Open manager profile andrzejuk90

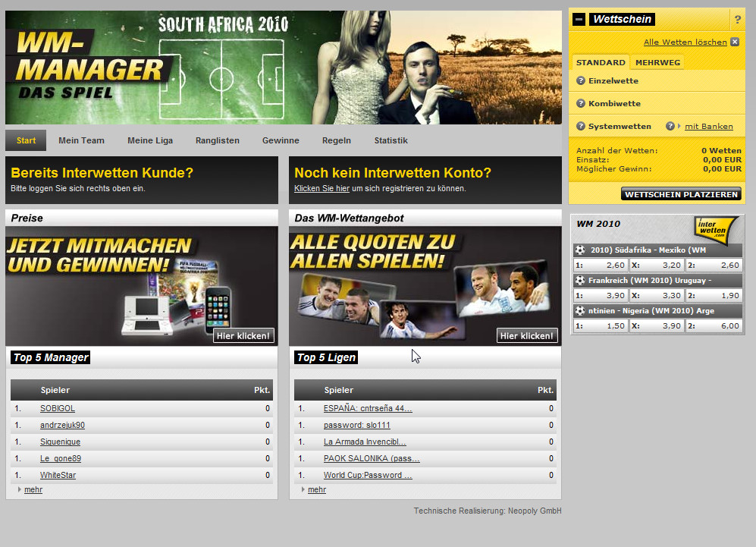pyautogui.click(x=62, y=425)
